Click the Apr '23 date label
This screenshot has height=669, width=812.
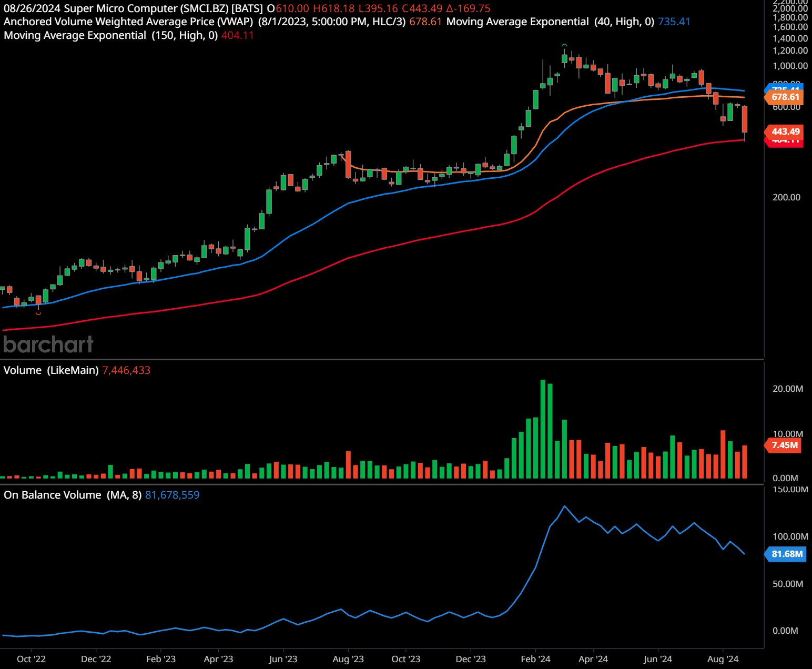point(218,659)
